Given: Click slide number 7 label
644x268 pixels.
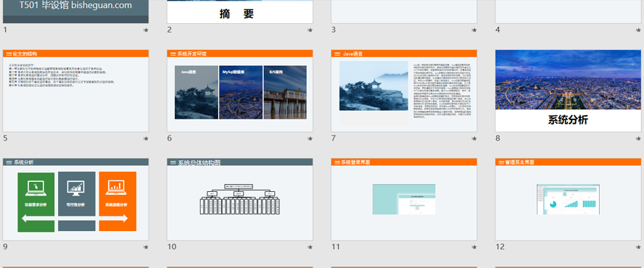Looking at the screenshot, I should point(334,138).
